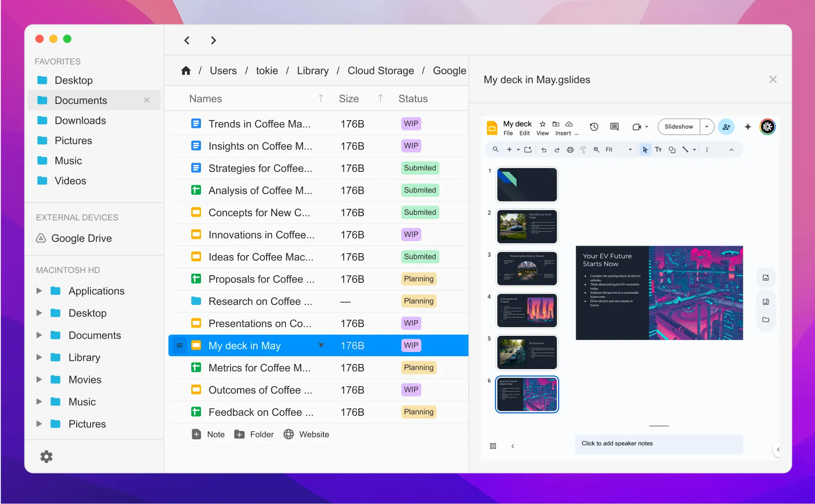This screenshot has width=815, height=504.
Task: Expand the Applications folder tree
Action: (x=39, y=291)
